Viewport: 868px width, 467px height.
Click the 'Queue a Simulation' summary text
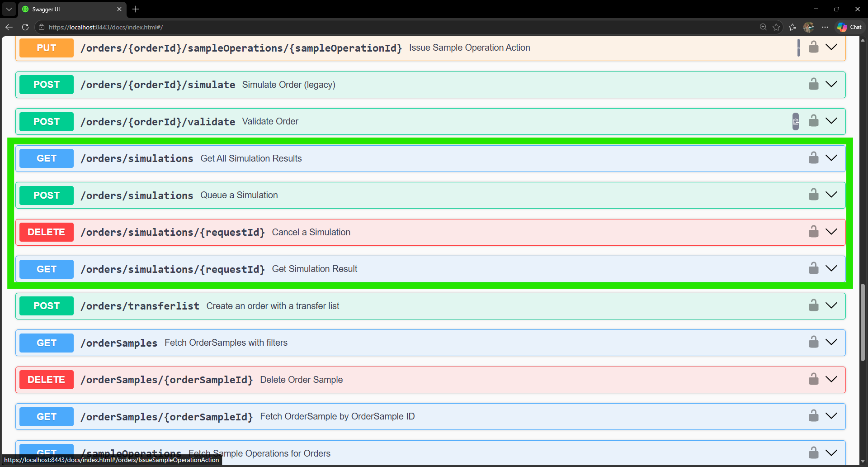(239, 195)
